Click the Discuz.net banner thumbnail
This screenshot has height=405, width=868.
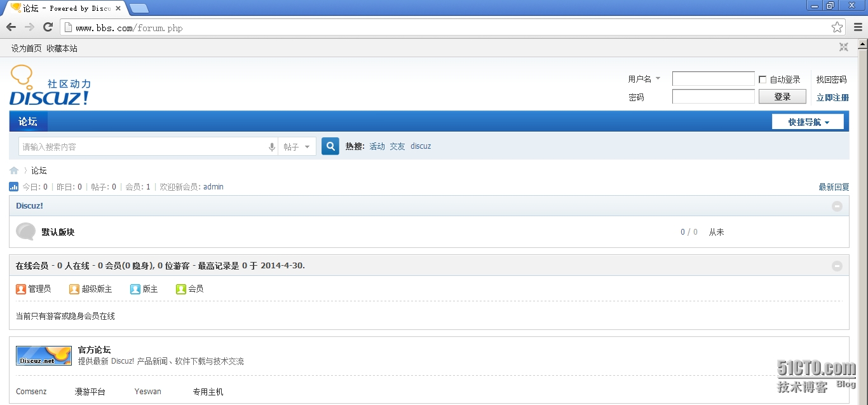point(44,355)
